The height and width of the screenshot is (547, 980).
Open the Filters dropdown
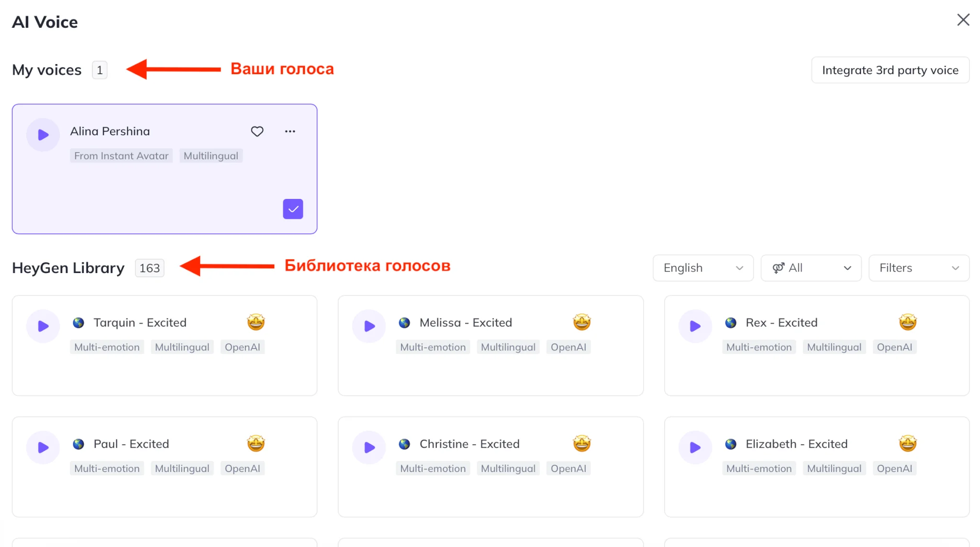(x=919, y=268)
